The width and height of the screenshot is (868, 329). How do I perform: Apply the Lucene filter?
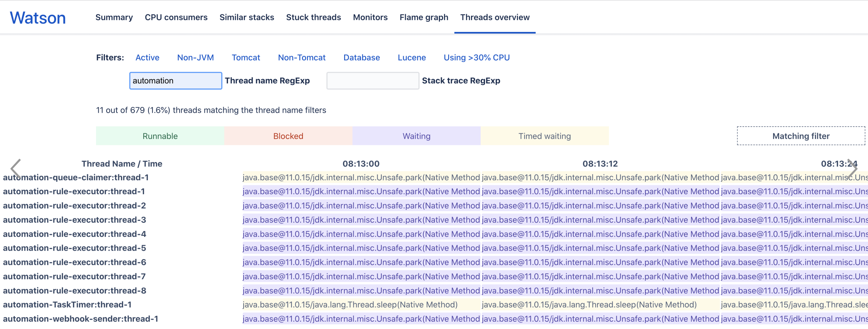pos(411,57)
